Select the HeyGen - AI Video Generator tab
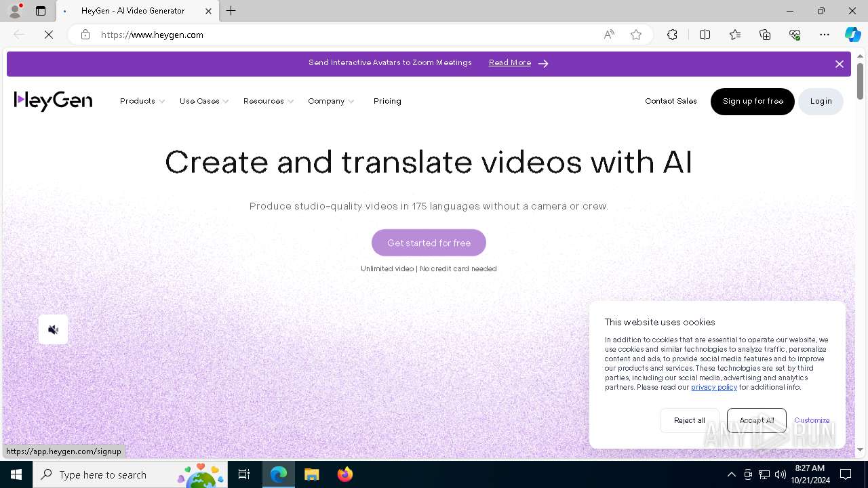This screenshot has height=488, width=868. pyautogui.click(x=138, y=11)
